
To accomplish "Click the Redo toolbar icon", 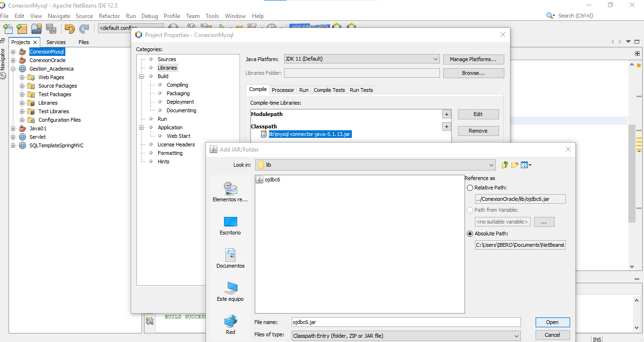I will click(84, 28).
